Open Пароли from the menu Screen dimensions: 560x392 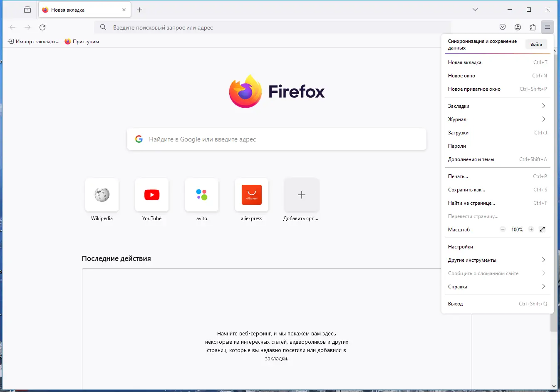[498, 146]
